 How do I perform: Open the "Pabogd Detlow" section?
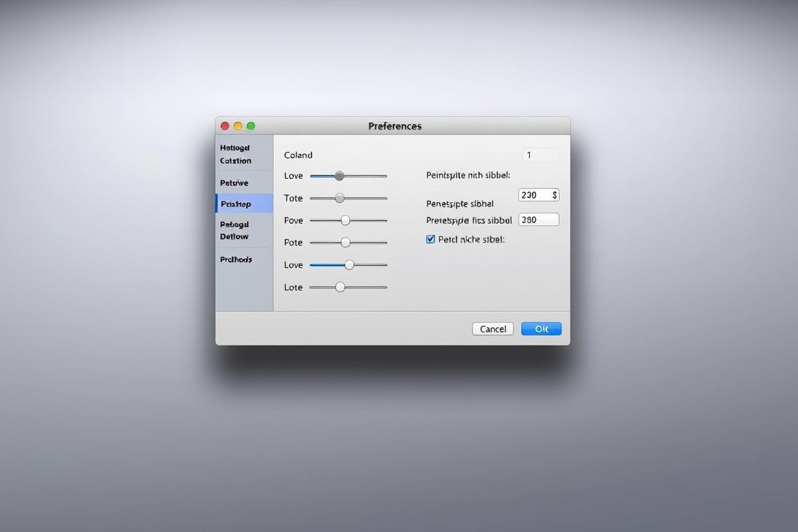click(236, 230)
